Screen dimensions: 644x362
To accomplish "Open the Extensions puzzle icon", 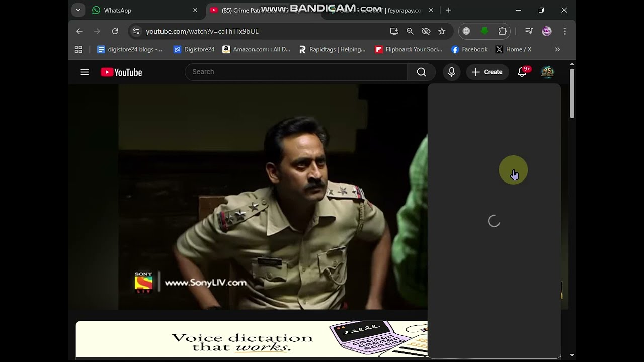I will pyautogui.click(x=502, y=31).
